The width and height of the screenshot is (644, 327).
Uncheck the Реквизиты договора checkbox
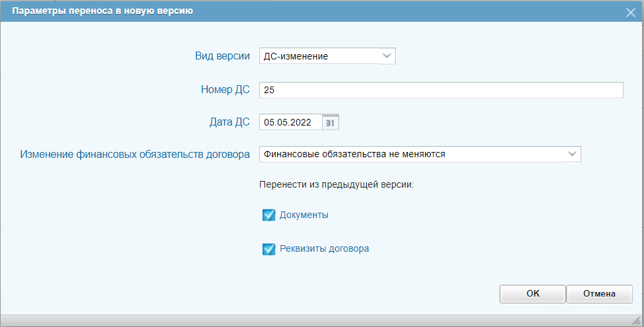pyautogui.click(x=269, y=249)
